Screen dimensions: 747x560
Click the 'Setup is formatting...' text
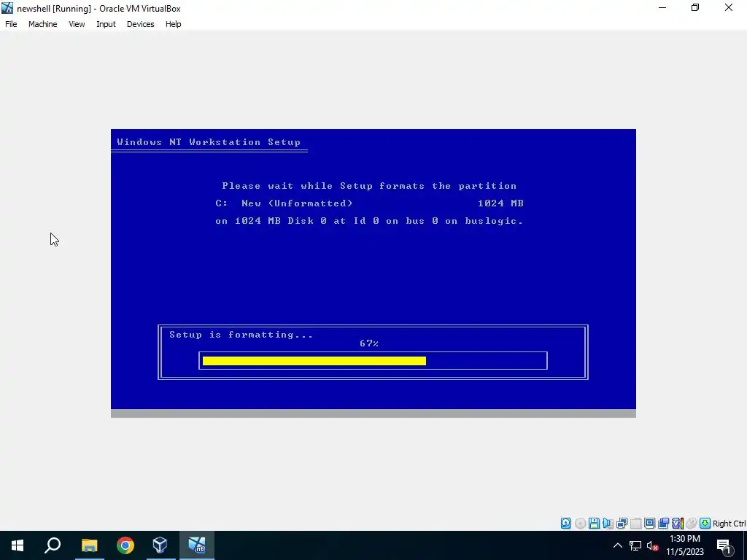tap(241, 335)
